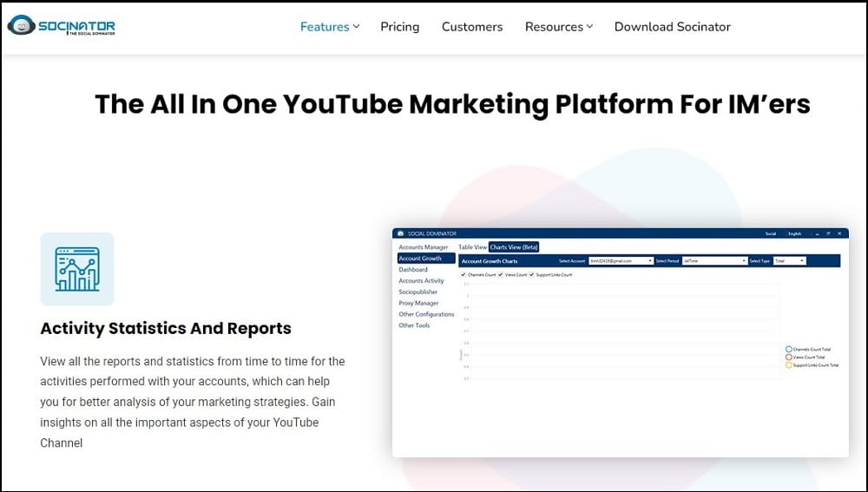Click the Views Count Total legend marker
The image size is (868, 492).
(x=789, y=357)
